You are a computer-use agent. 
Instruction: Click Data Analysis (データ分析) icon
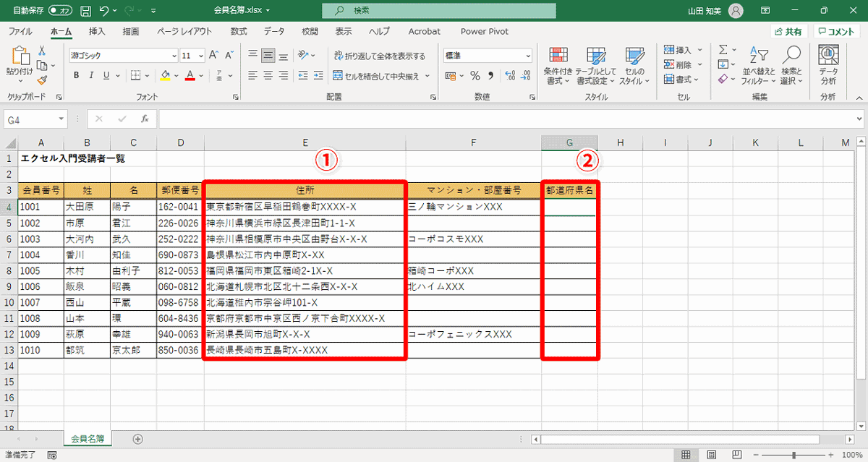(828, 66)
